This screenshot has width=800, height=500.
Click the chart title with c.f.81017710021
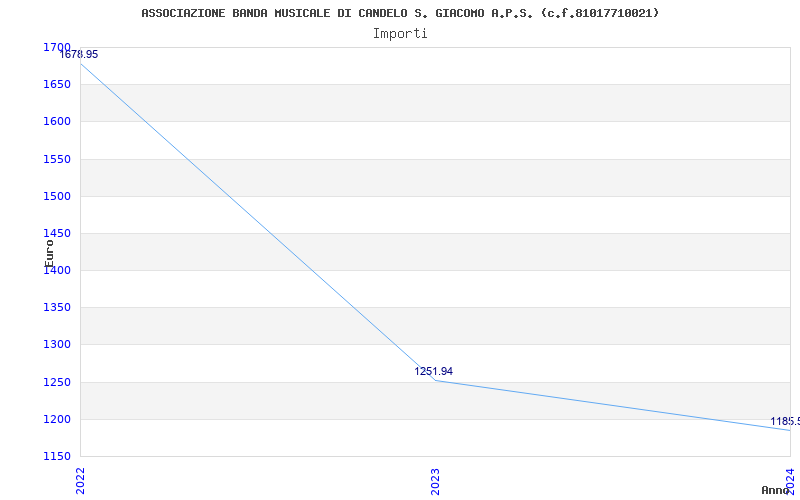400,13
